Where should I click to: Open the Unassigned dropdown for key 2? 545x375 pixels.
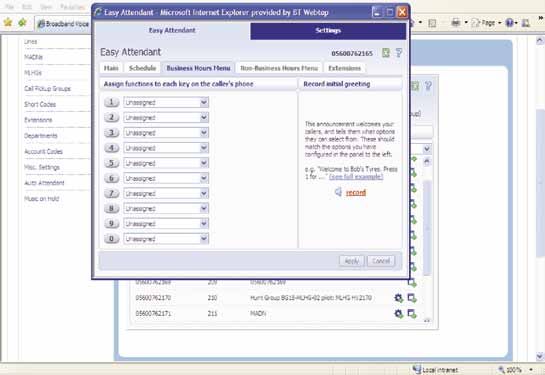click(166, 117)
